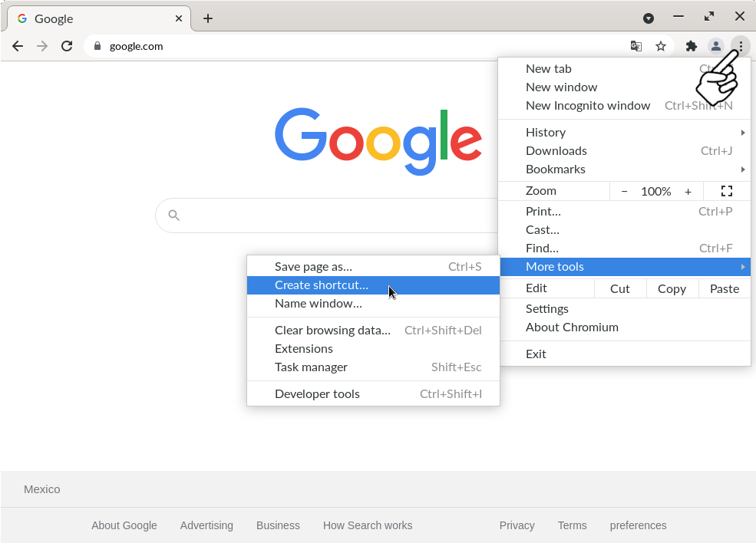Reload the page with the refresh icon
756x543 pixels.
tap(67, 46)
